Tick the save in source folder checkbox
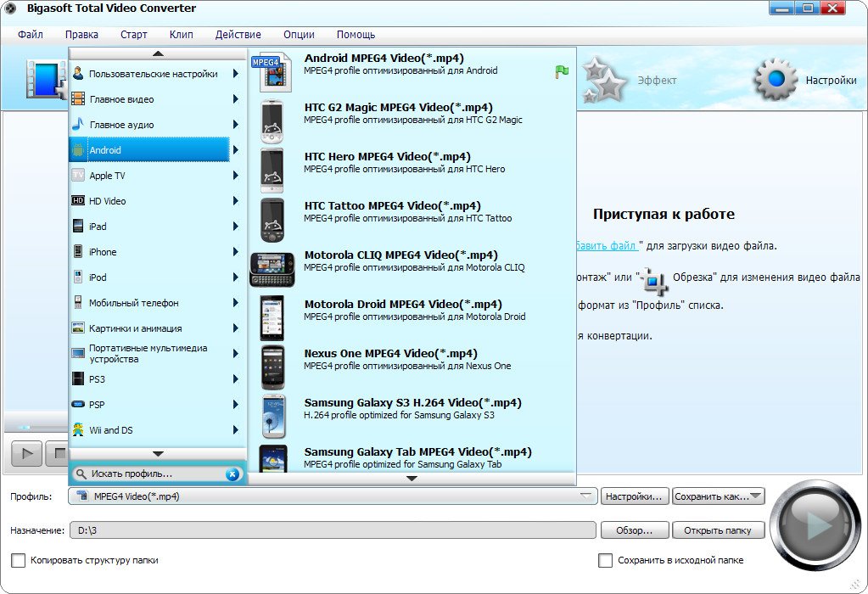 [x=605, y=560]
